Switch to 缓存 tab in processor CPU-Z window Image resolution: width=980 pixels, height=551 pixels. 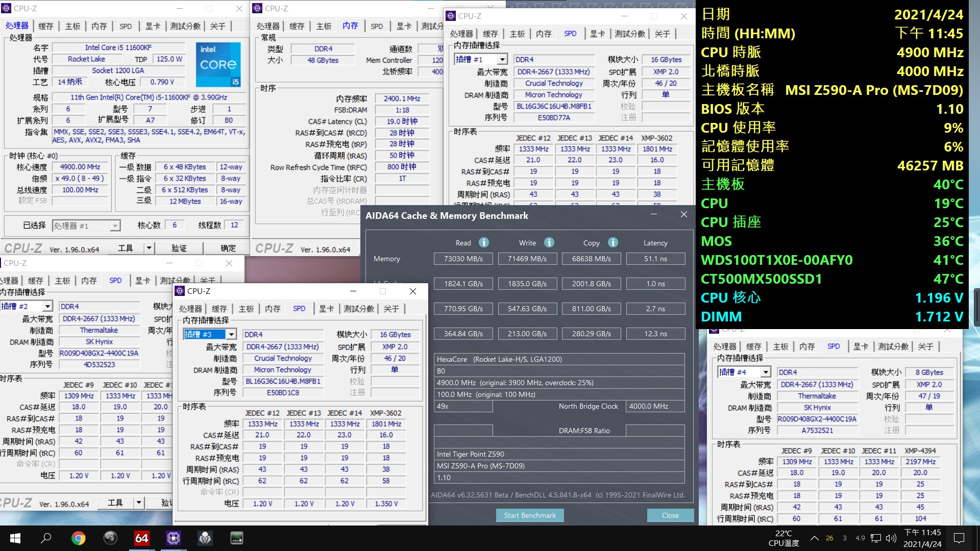[45, 26]
